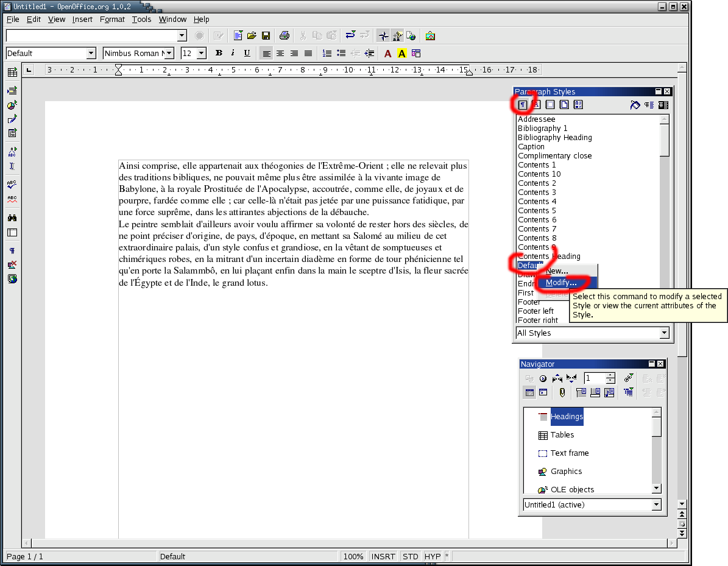728x566 pixels.
Task: Increase Navigator page number spinner
Action: click(x=610, y=375)
